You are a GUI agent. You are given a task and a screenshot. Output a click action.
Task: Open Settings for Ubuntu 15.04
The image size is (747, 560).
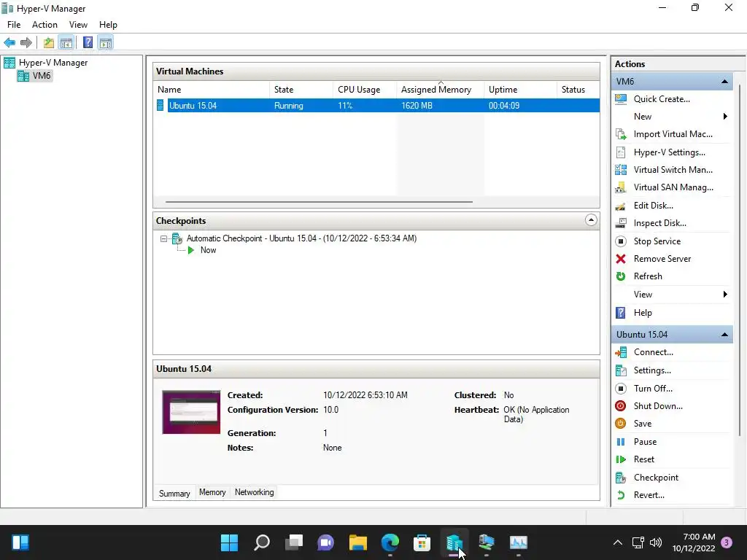(651, 370)
